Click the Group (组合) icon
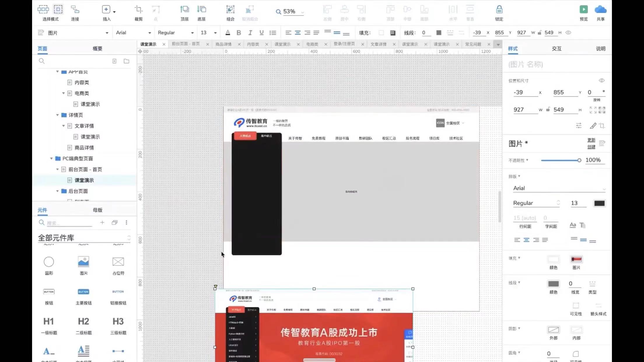 [x=230, y=10]
